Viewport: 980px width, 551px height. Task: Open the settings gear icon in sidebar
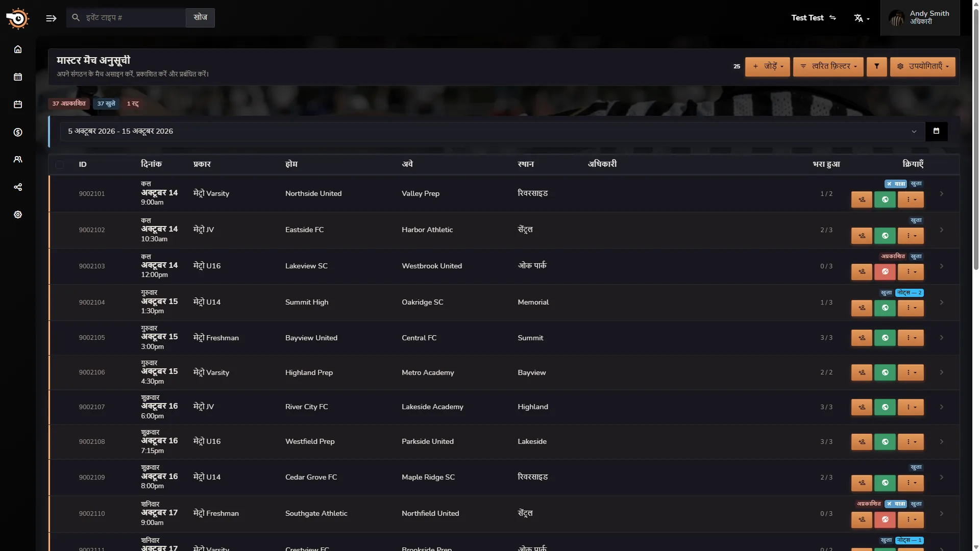click(x=18, y=215)
